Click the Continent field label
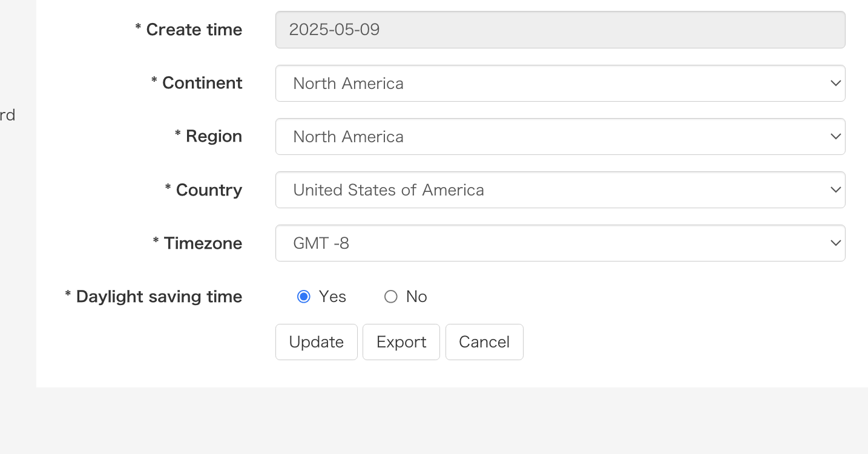Image resolution: width=868 pixels, height=454 pixels. [202, 84]
